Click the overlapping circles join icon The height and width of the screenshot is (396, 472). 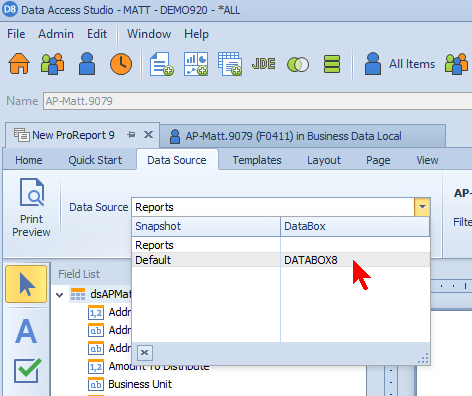tap(298, 64)
